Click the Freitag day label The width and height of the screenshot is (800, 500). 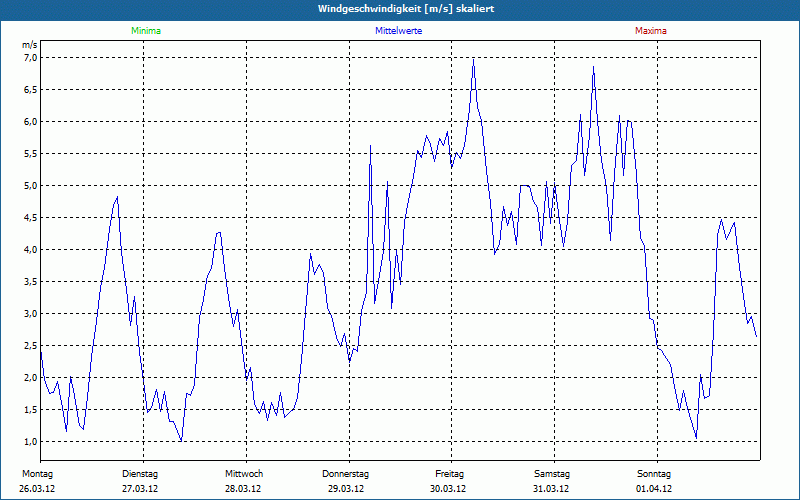tap(449, 474)
